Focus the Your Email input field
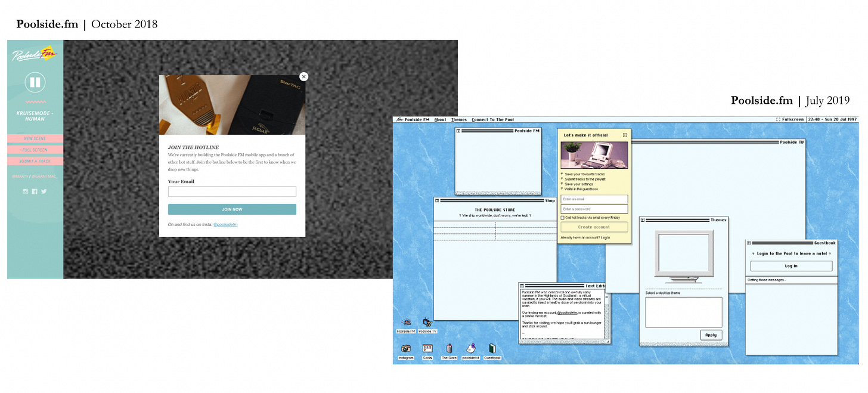 coord(232,191)
